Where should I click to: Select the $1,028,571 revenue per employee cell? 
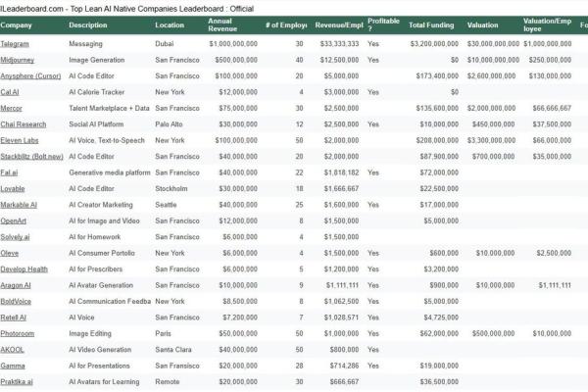point(342,318)
